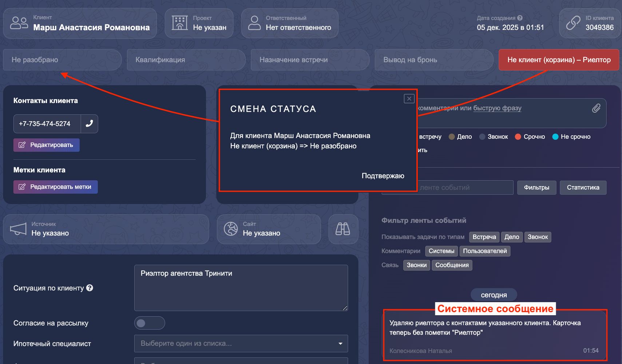Click the client ID value 3049386
The width and height of the screenshot is (622, 364).
click(599, 28)
